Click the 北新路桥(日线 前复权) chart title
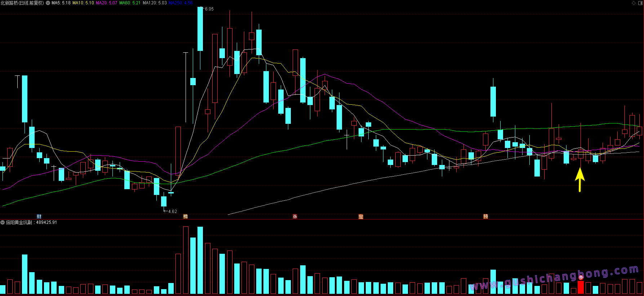Screen dimensions: 644x296 click(x=22, y=3)
